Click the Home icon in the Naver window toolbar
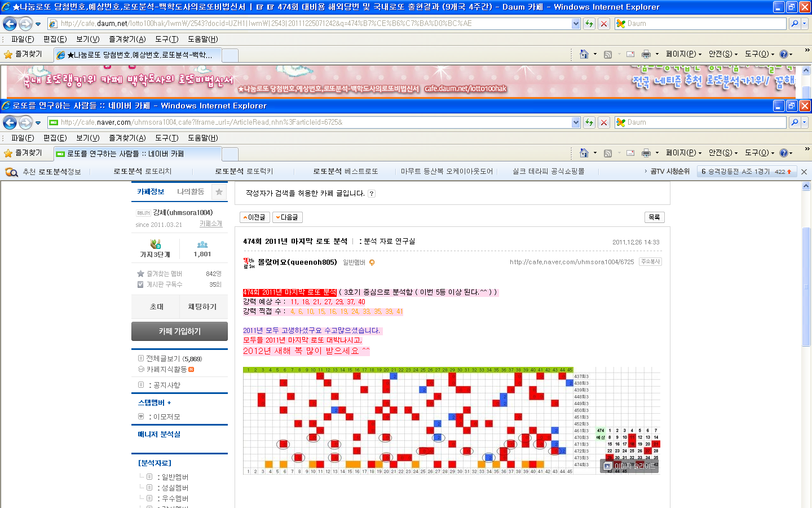The width and height of the screenshot is (812, 508). (584, 153)
